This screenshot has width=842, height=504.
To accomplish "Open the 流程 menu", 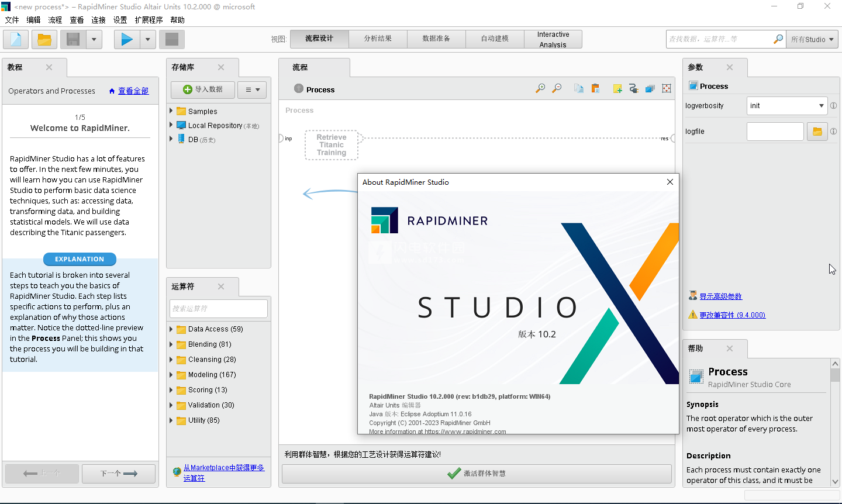I will [x=56, y=20].
